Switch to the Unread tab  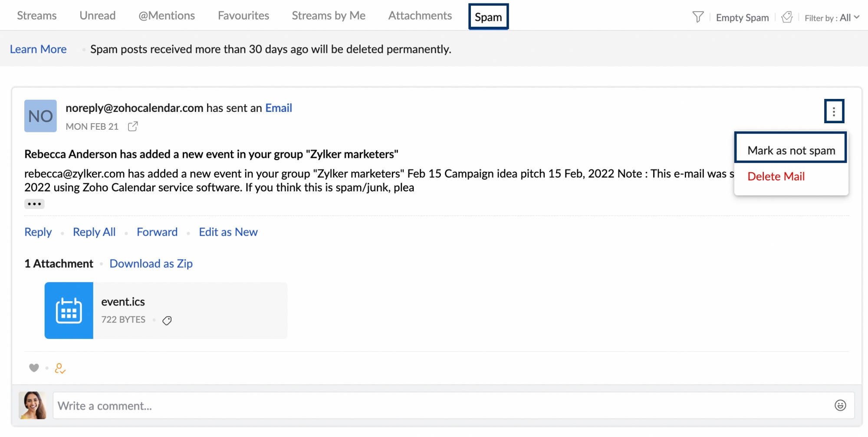(98, 16)
